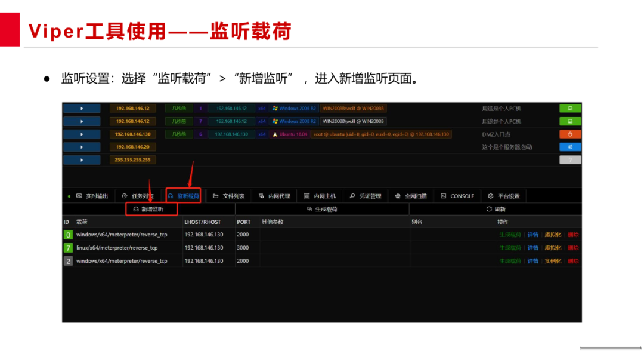The width and height of the screenshot is (644, 363).
Task: Click the 操作 column header
Action: pos(503,222)
